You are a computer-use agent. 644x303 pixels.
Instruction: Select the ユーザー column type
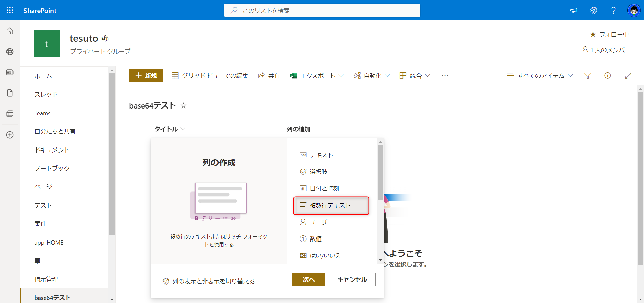(321, 222)
